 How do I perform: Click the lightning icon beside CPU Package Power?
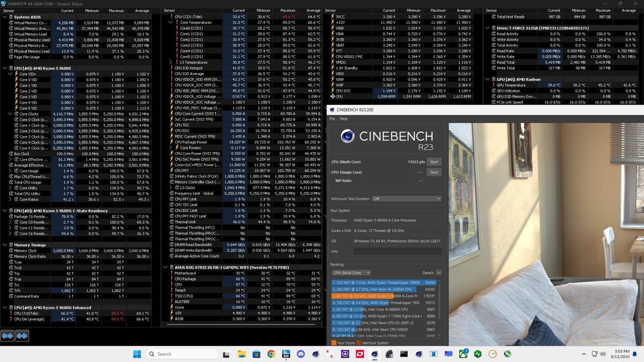(172, 142)
